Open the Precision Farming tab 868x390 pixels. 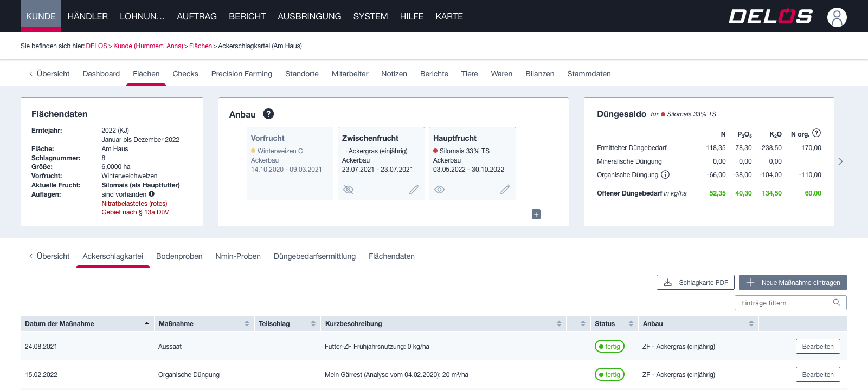coord(242,74)
